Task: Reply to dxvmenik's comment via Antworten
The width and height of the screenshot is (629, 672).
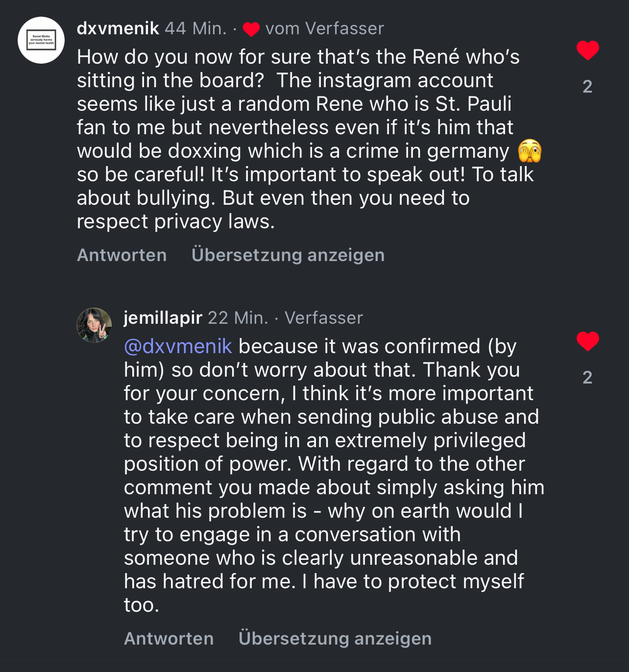Action: point(121,255)
